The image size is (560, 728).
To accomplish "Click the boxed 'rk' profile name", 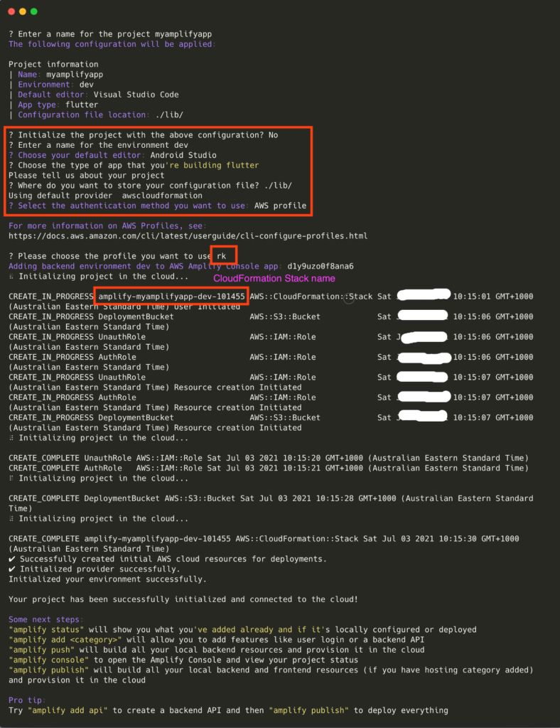I will (223, 256).
